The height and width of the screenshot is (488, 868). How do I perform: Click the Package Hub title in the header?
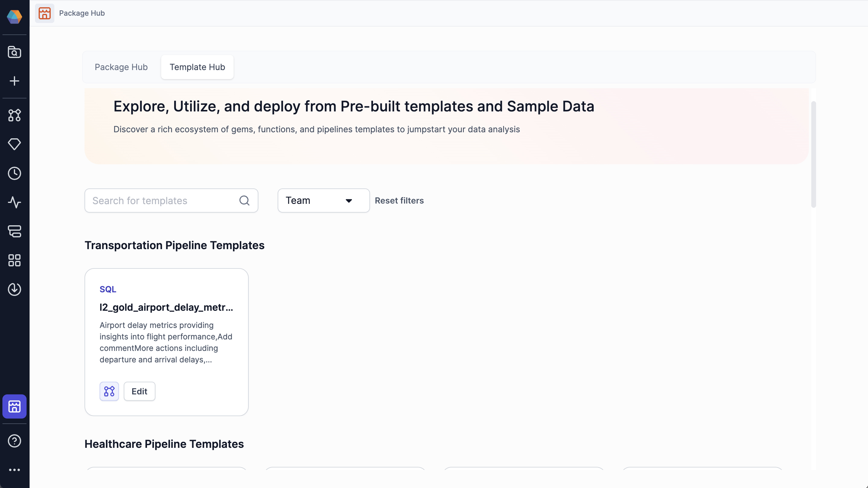coord(82,13)
